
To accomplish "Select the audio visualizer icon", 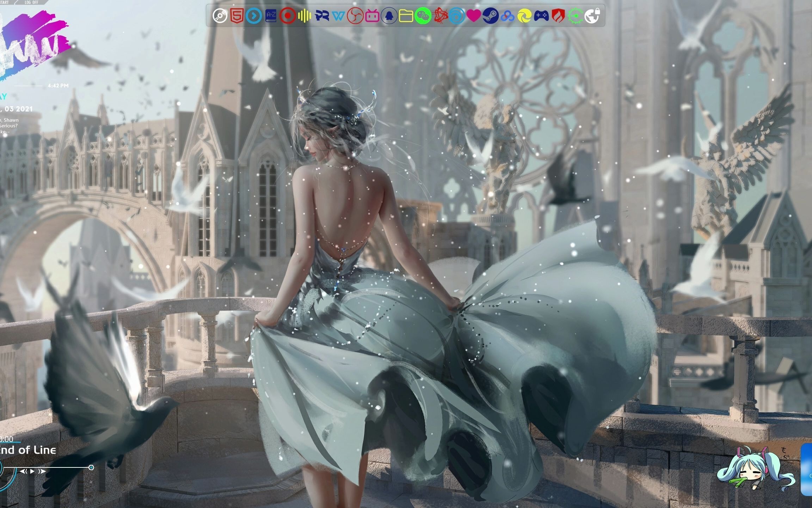I will click(x=304, y=16).
